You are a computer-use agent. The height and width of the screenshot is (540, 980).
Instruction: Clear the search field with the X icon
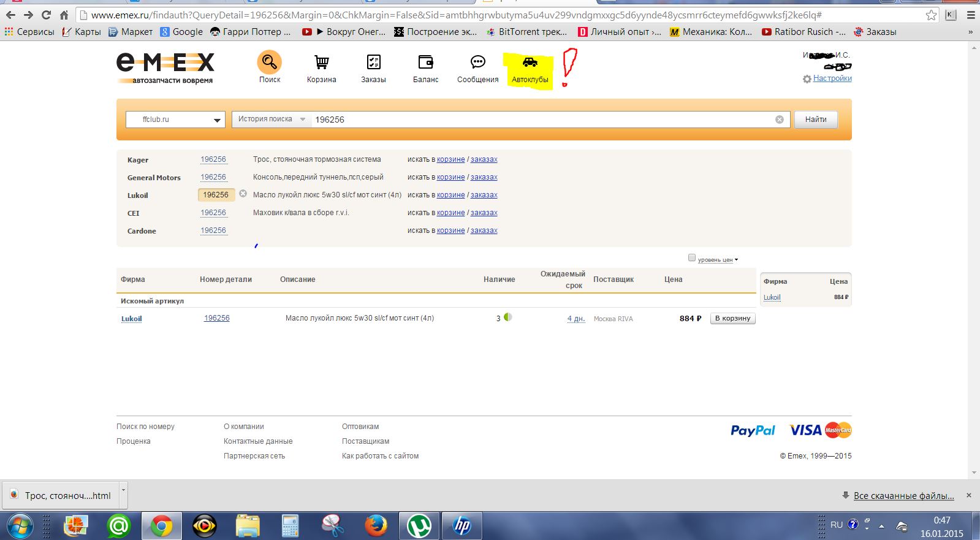click(779, 120)
